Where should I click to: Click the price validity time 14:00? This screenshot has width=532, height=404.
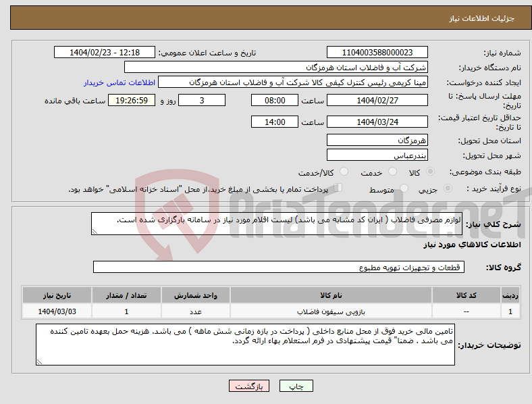[275, 122]
